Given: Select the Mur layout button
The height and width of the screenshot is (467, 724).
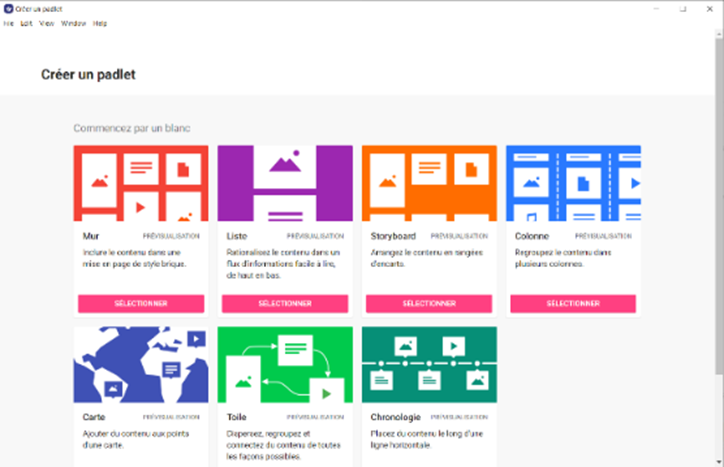Looking at the screenshot, I should [x=141, y=303].
